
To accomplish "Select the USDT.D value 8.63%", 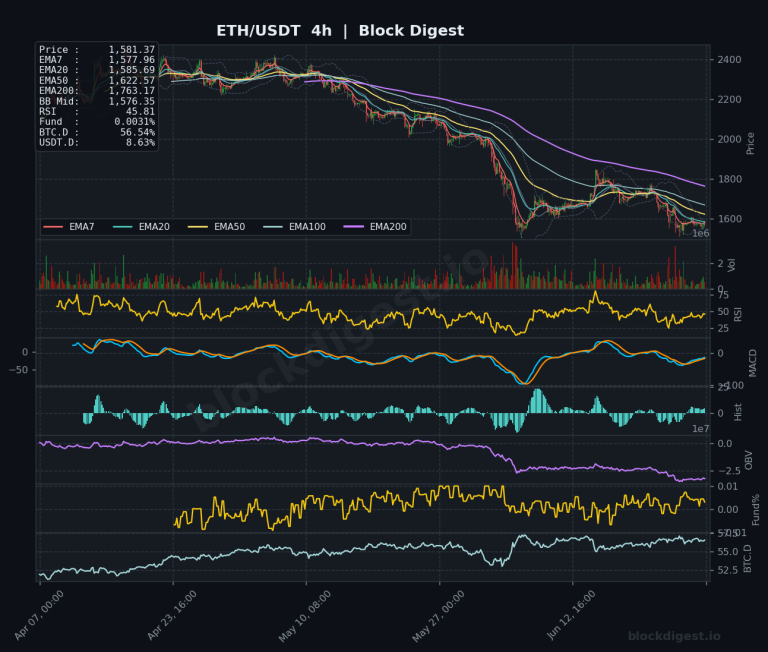I will point(140,143).
